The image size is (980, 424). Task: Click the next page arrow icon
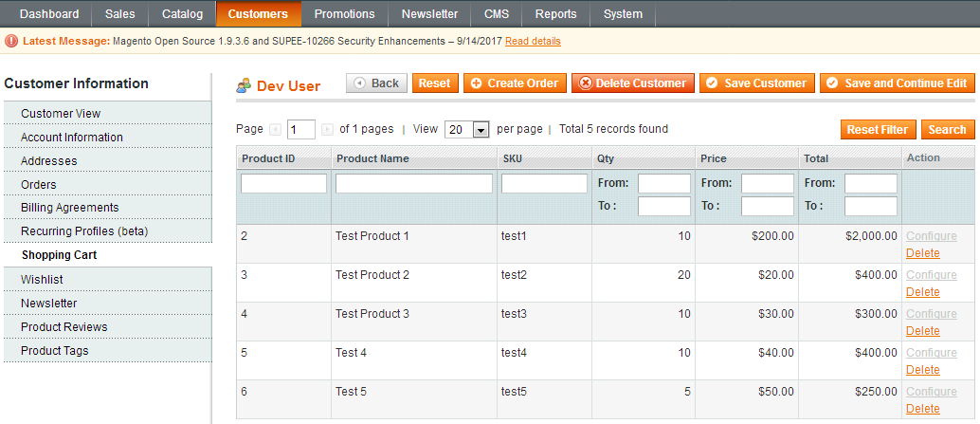[x=327, y=130]
